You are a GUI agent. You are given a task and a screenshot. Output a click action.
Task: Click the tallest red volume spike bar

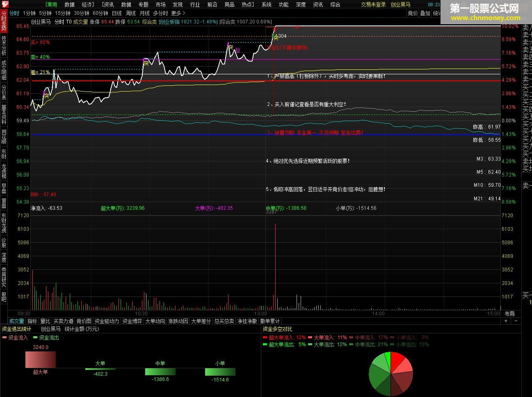point(275,267)
